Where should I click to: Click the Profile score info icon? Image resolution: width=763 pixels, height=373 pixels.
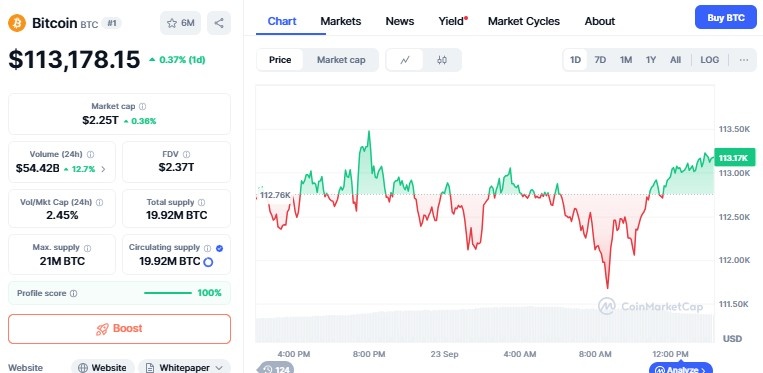click(73, 294)
